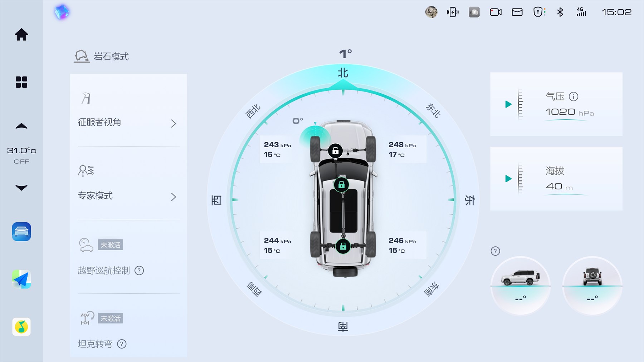Open the blue car settings app

[21, 232]
